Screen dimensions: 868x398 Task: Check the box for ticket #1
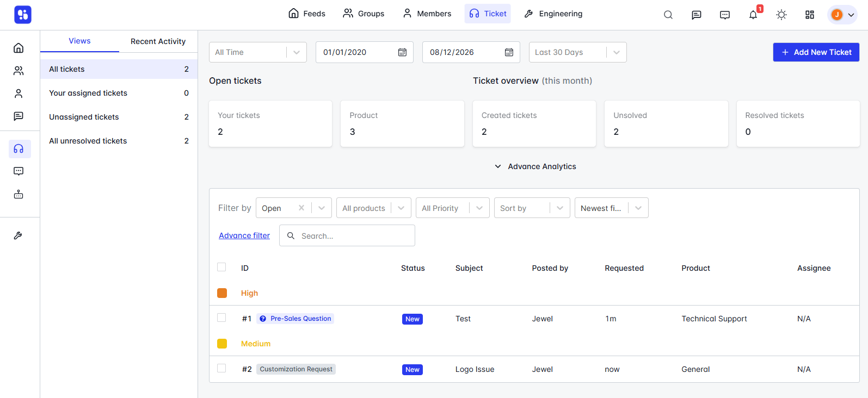pos(221,318)
